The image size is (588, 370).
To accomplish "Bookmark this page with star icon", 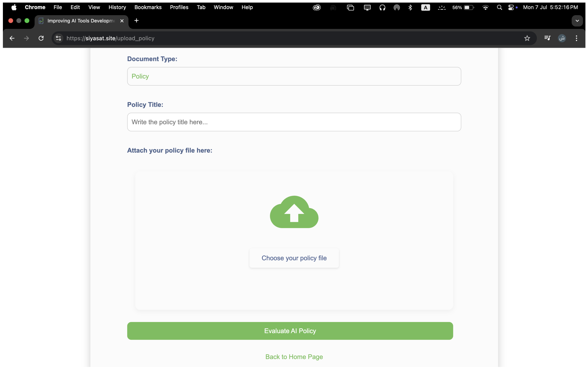I will click(x=527, y=38).
